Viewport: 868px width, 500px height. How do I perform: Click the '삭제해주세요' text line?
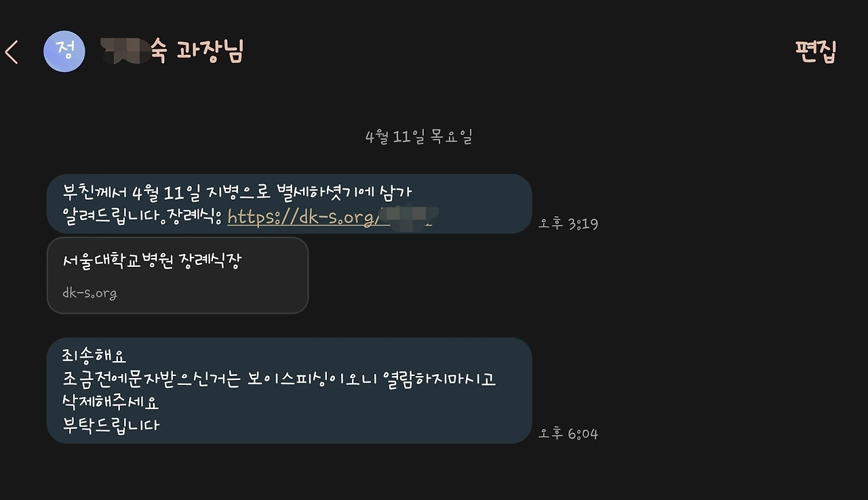pyautogui.click(x=111, y=402)
